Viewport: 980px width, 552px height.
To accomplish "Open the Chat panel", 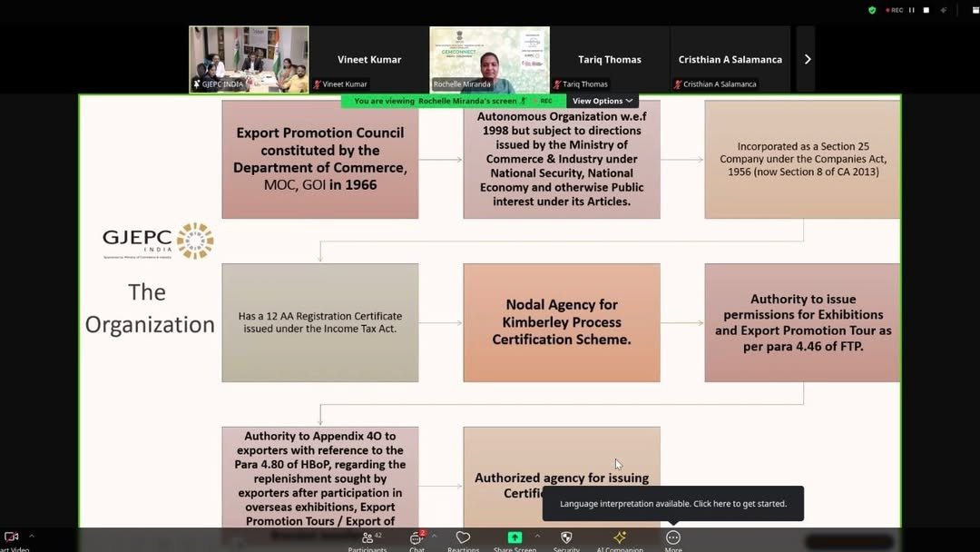I will click(x=416, y=541).
